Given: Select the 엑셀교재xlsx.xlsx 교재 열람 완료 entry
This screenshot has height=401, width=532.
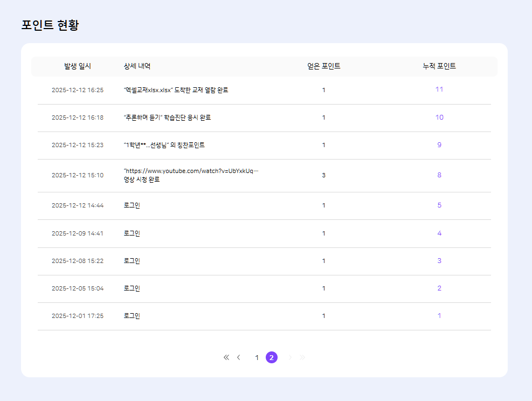Looking at the screenshot, I should pos(176,90).
